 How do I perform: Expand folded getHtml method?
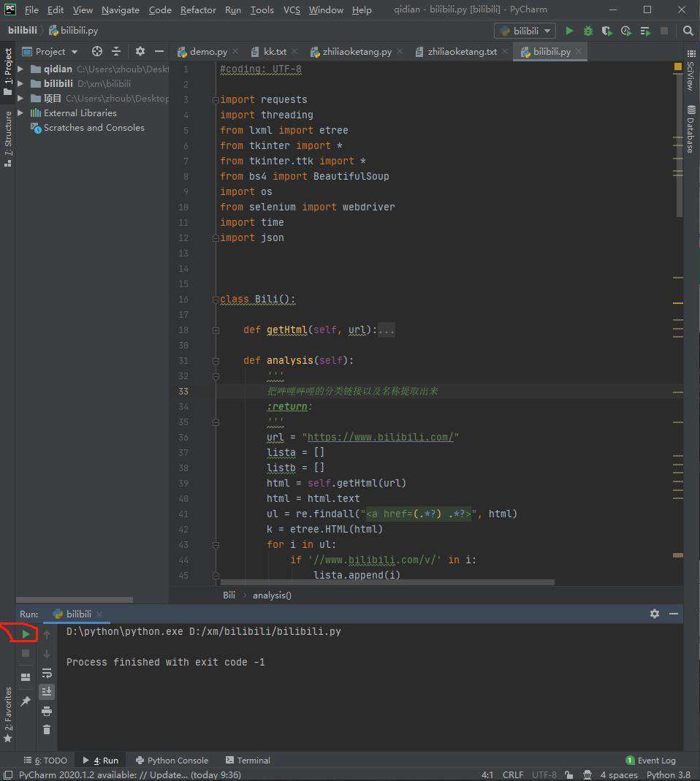tap(216, 329)
